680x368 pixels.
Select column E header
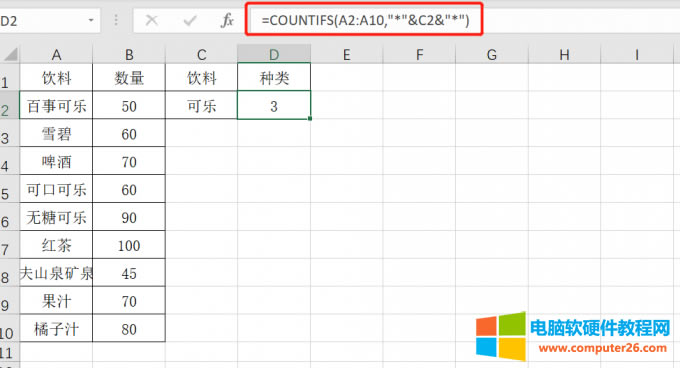click(x=347, y=55)
